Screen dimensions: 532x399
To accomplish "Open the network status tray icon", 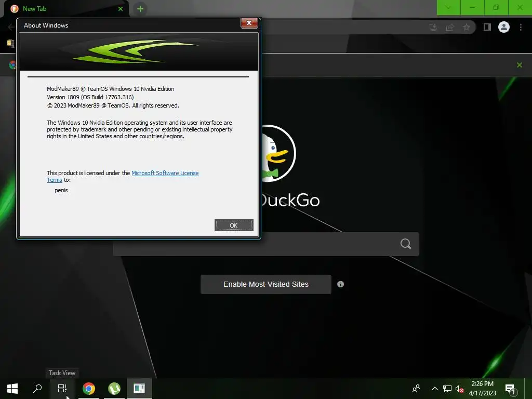I will click(447, 389).
